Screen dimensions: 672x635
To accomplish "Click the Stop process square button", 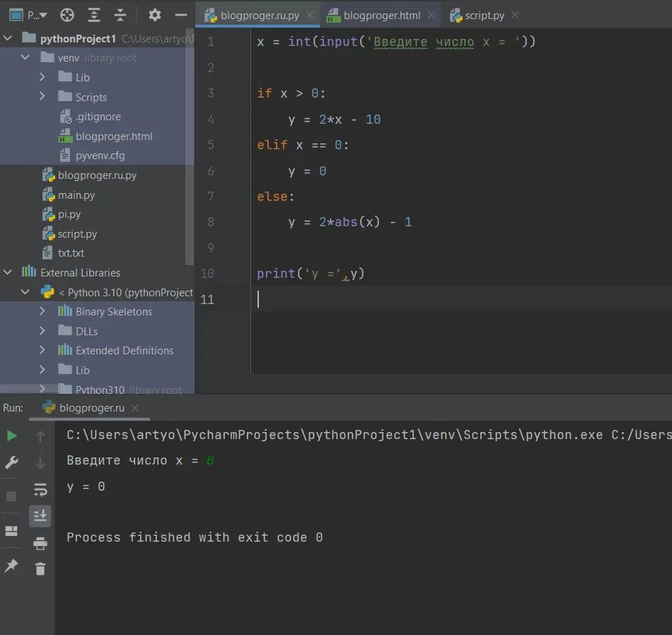I will click(x=11, y=496).
